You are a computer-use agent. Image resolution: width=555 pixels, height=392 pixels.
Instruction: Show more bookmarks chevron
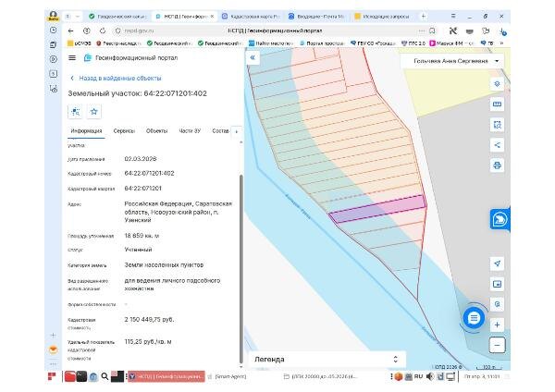pos(501,43)
